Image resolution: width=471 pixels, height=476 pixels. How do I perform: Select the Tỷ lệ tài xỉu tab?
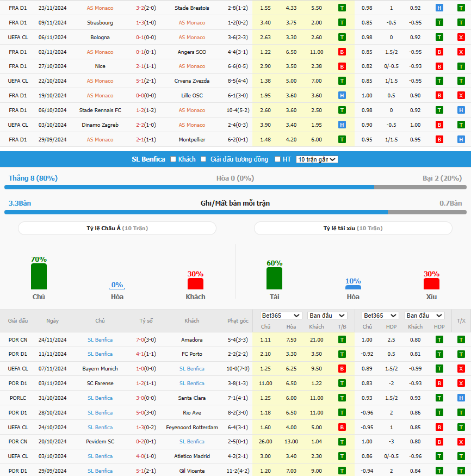pos(353,228)
